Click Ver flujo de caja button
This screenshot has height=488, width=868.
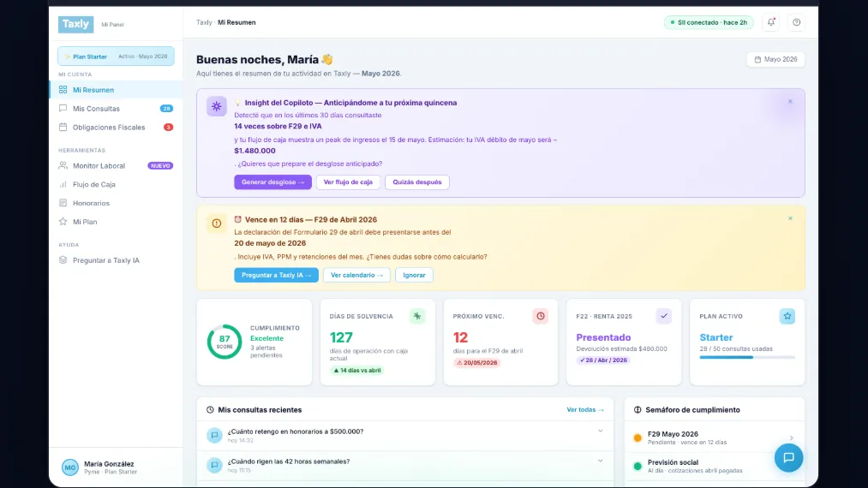point(348,182)
